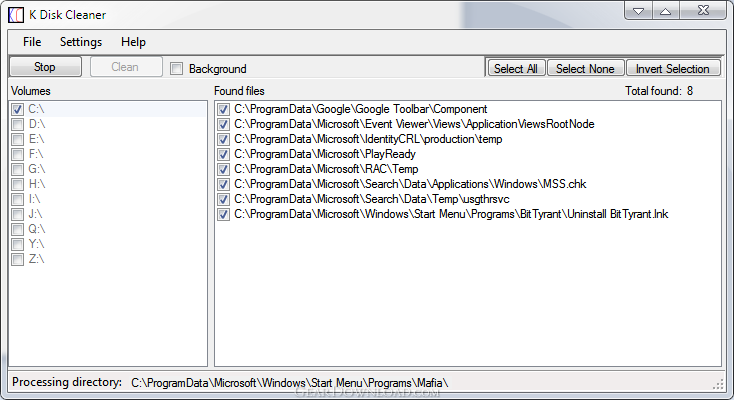Maximize the K Disk Cleaner window
Viewport: 734px width, 400px height.
(x=665, y=11)
